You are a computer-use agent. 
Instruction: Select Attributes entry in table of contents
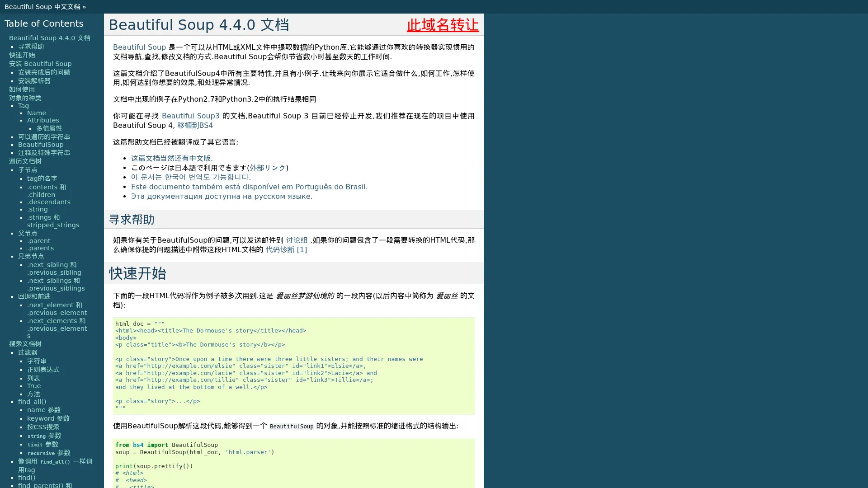coord(43,120)
